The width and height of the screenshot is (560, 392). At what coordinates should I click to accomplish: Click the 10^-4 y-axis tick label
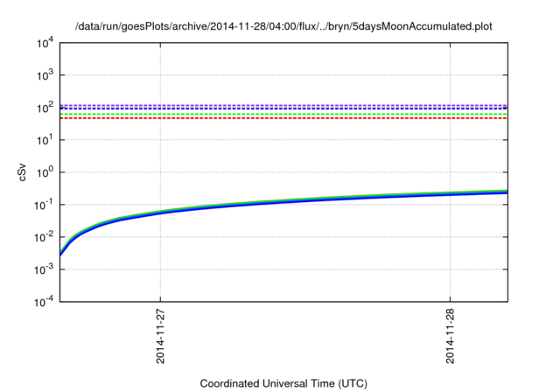(44, 302)
